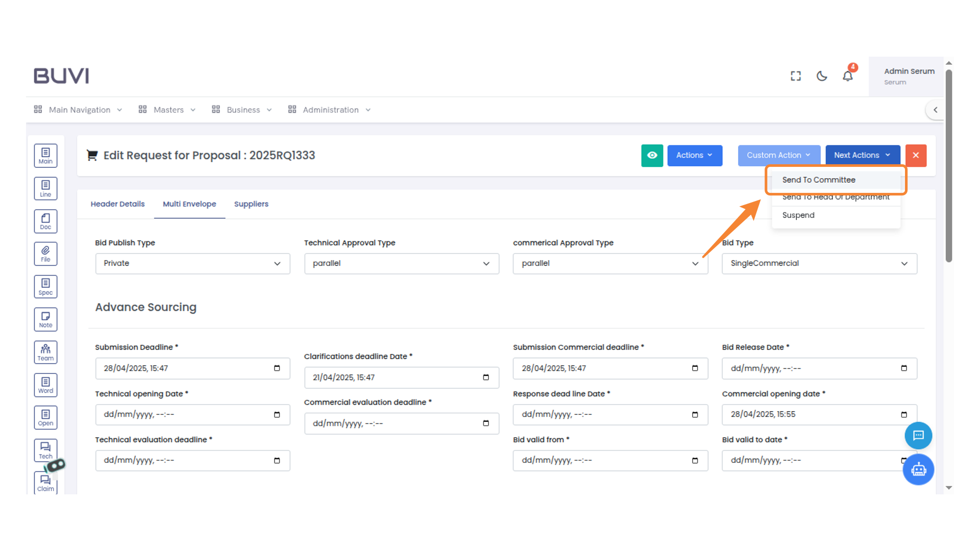Image resolution: width=980 pixels, height=551 pixels.
Task: Enter fullscreen mode icon
Action: point(796,76)
